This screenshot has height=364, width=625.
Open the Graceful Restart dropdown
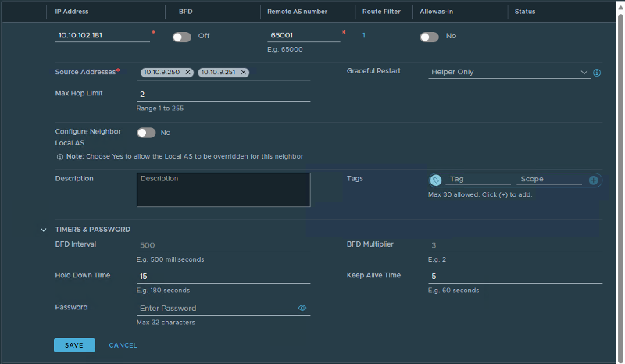pos(508,73)
